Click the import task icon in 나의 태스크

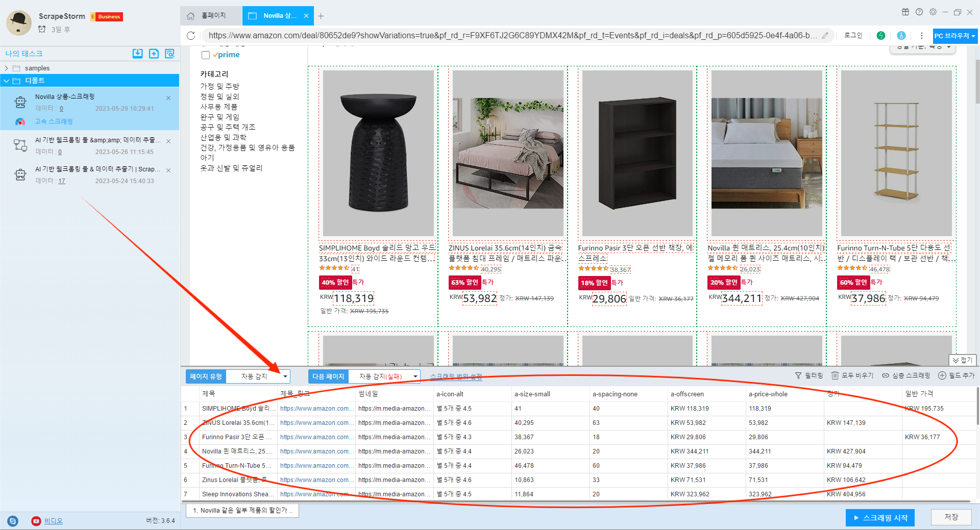click(137, 54)
